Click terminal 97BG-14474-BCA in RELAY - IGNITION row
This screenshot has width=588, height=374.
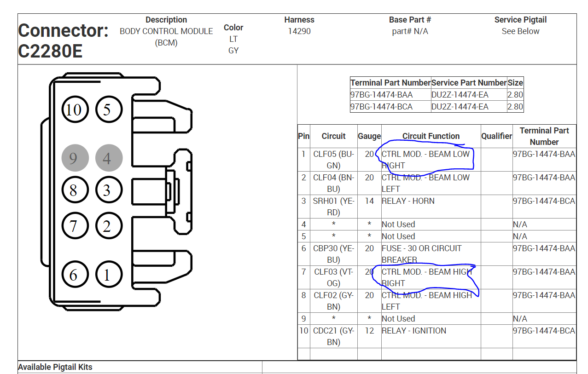[x=544, y=331]
